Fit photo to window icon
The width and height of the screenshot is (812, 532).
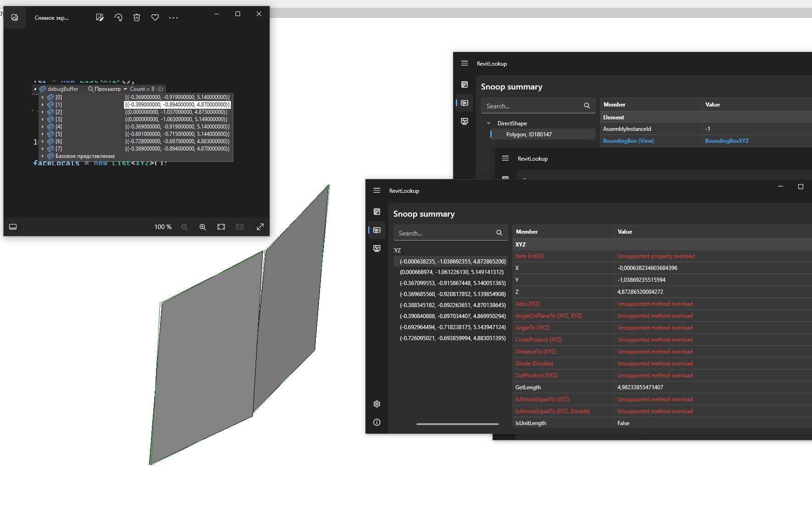pos(221,227)
